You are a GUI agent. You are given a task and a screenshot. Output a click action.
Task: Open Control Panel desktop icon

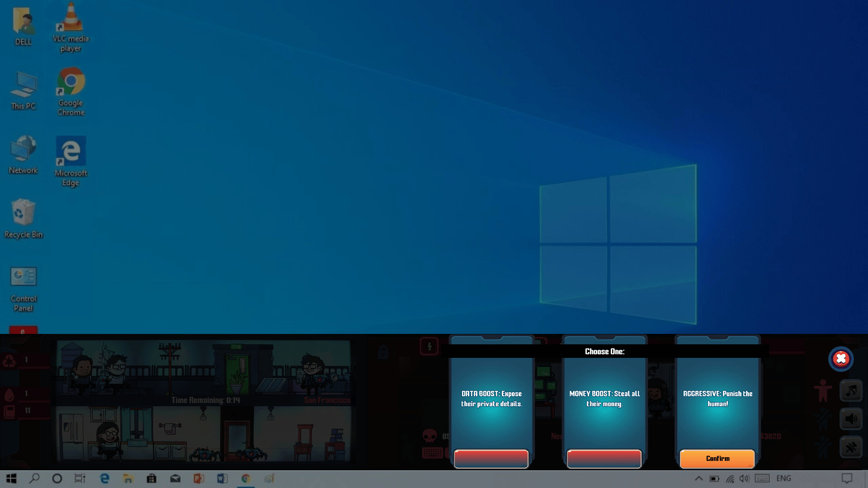tap(23, 289)
